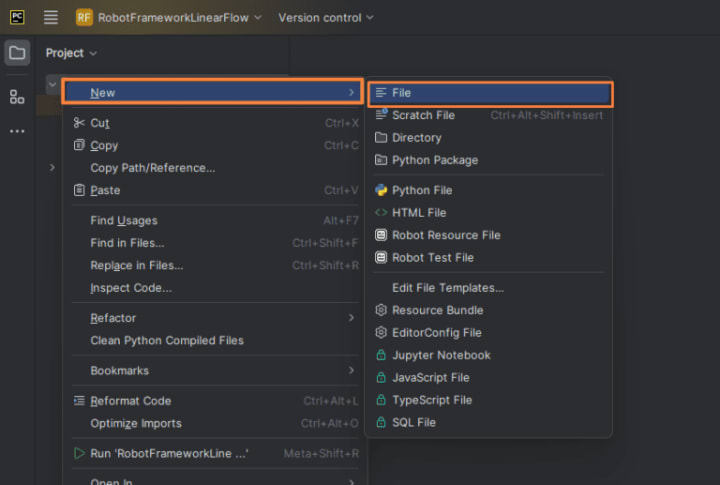Expand the RobotFrameworkLinearFlow project dropdown
720x485 pixels.
pyautogui.click(x=170, y=17)
